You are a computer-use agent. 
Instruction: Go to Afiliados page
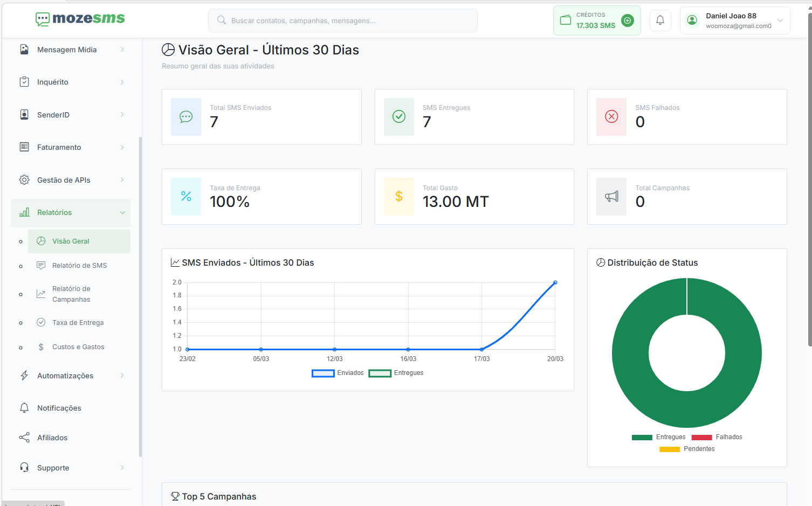click(52, 438)
